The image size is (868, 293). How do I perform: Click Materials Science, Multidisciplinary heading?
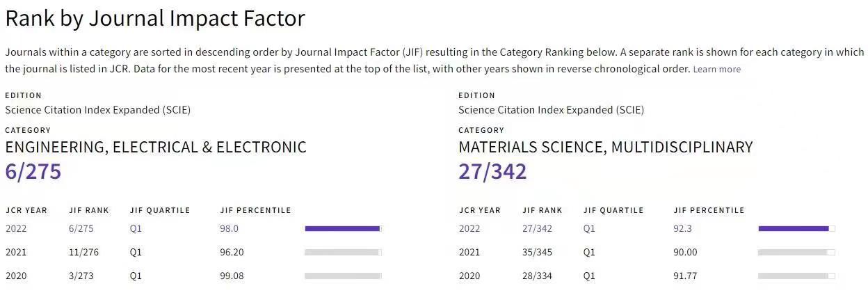pyautogui.click(x=606, y=147)
